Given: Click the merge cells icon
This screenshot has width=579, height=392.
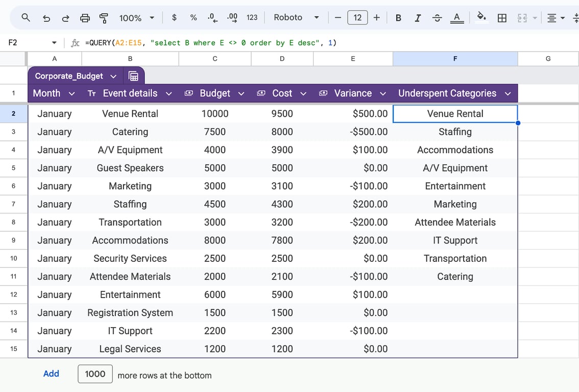Looking at the screenshot, I should click(x=522, y=18).
